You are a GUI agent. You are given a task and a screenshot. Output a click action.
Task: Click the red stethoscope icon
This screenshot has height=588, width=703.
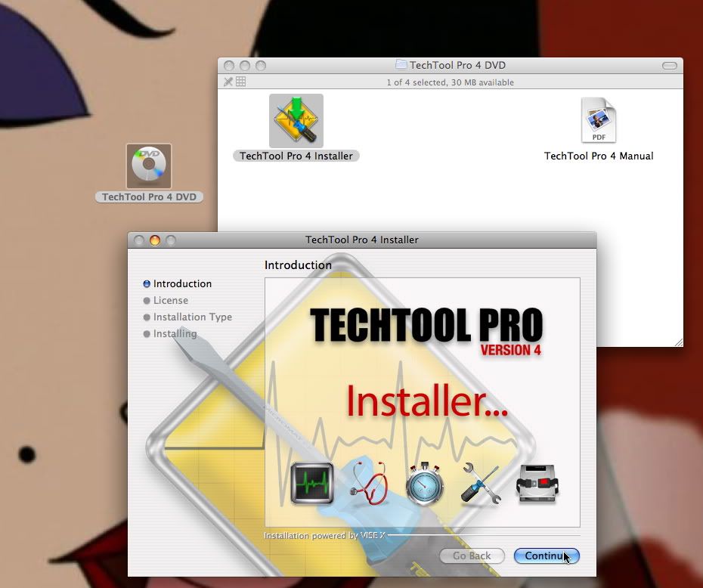point(368,484)
